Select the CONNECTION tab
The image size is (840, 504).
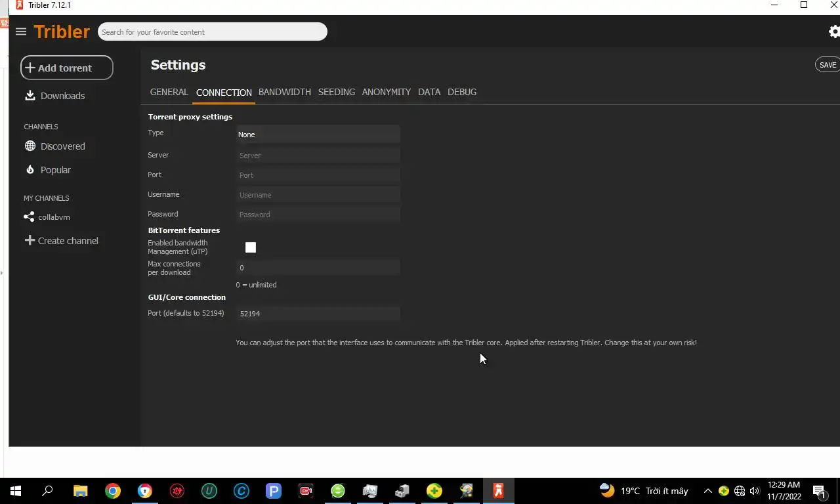click(x=224, y=93)
